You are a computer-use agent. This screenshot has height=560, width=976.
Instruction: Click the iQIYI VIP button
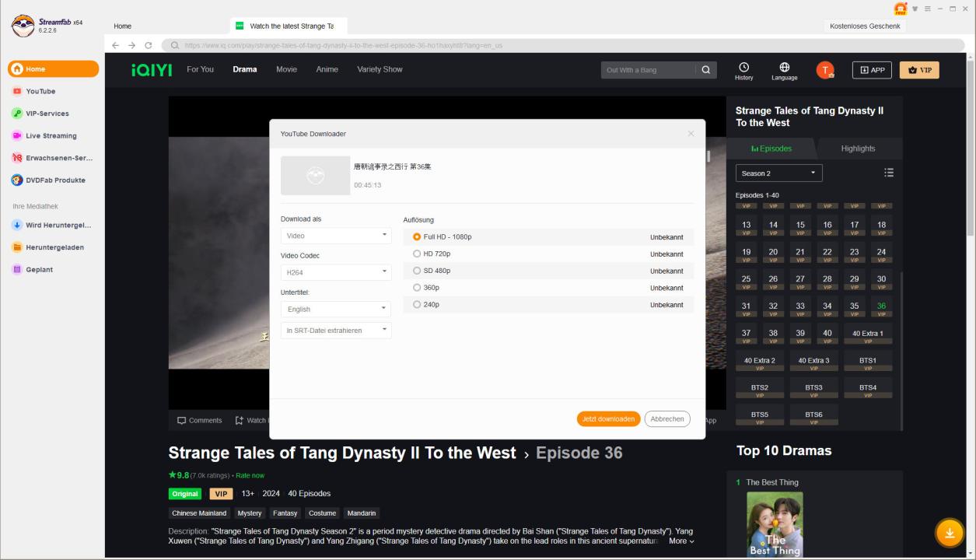[x=919, y=70]
